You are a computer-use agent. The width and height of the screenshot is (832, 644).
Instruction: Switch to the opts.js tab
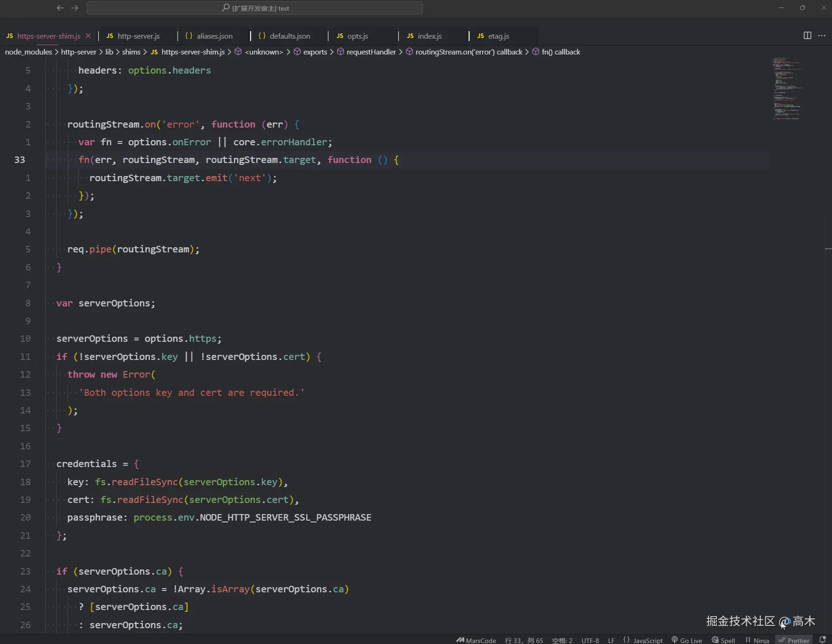coord(357,36)
